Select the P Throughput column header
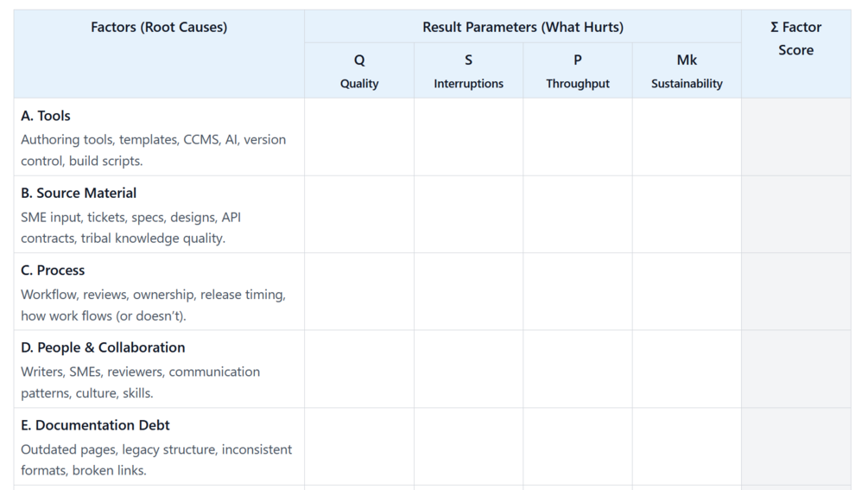The image size is (868, 490). point(578,71)
